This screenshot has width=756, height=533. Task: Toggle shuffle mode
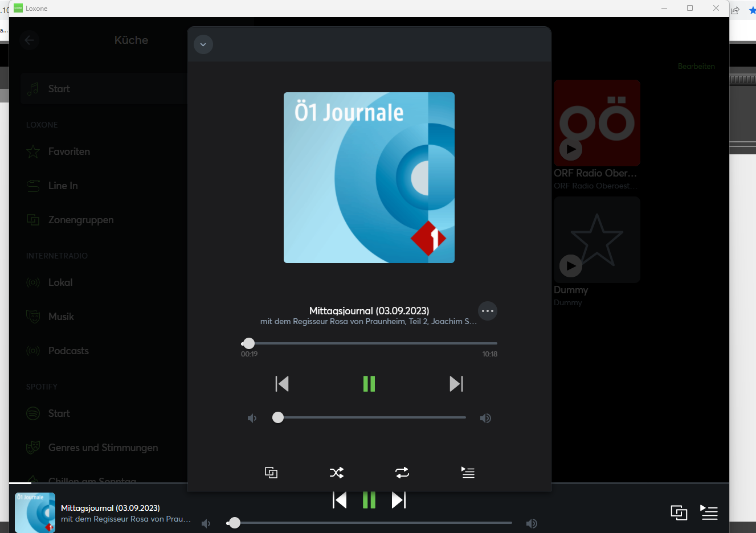(x=337, y=472)
